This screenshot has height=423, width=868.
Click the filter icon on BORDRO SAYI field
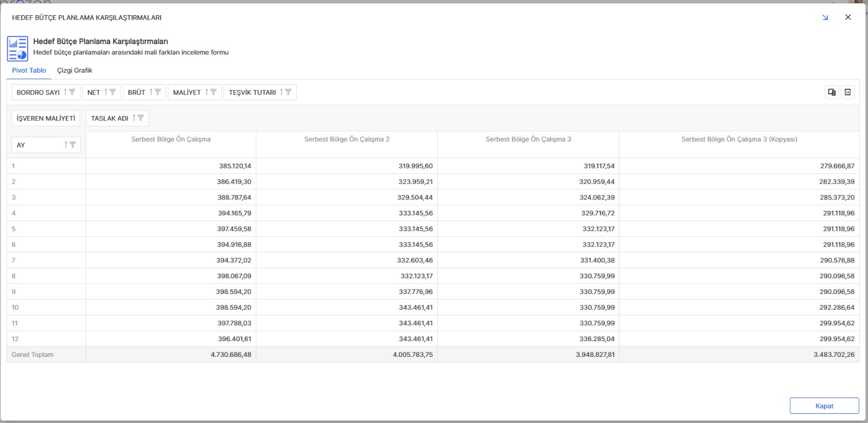tap(72, 92)
